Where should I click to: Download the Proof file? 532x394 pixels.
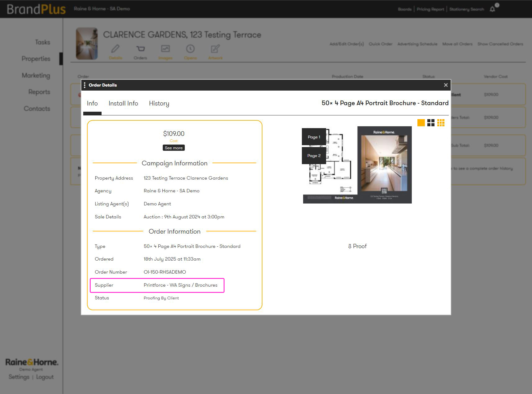(357, 246)
